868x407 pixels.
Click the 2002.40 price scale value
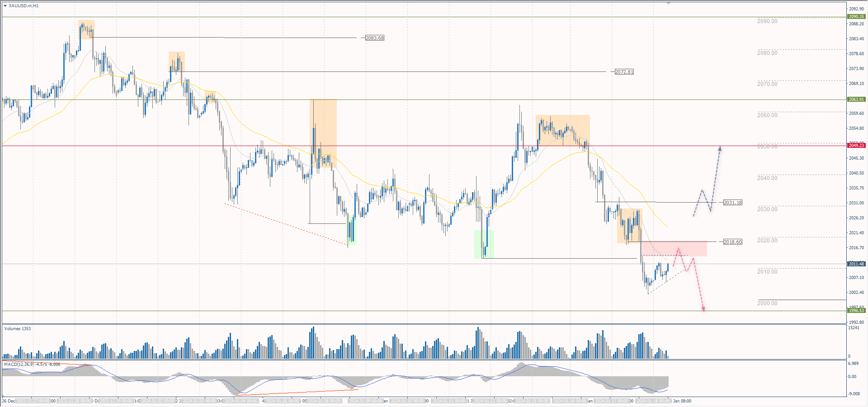point(856,293)
